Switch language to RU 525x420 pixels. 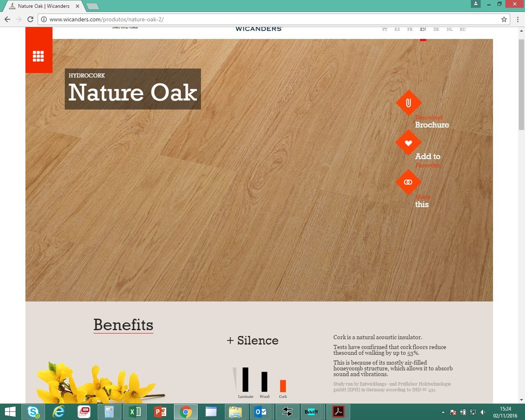463,30
